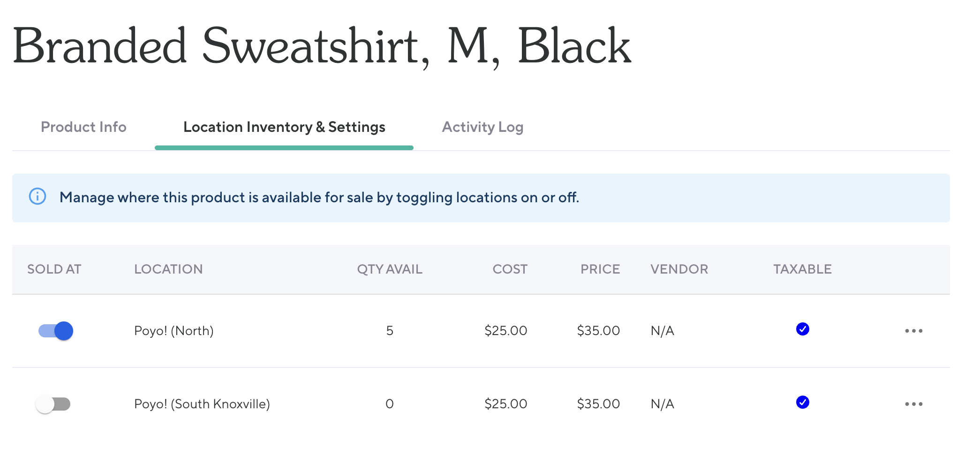Image resolution: width=980 pixels, height=458 pixels.
Task: Click the LOCATION column header
Action: (168, 269)
